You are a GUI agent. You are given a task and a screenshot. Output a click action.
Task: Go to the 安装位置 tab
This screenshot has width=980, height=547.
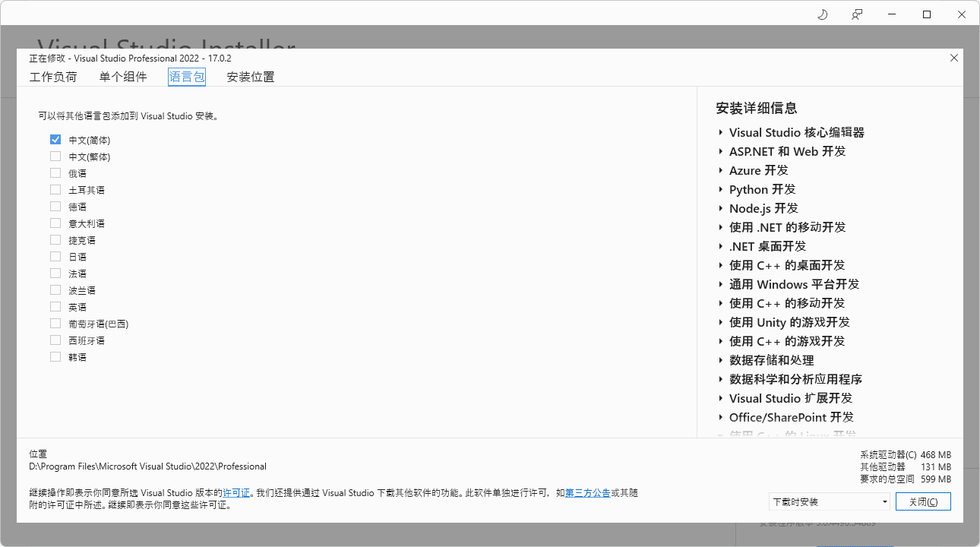pos(251,76)
